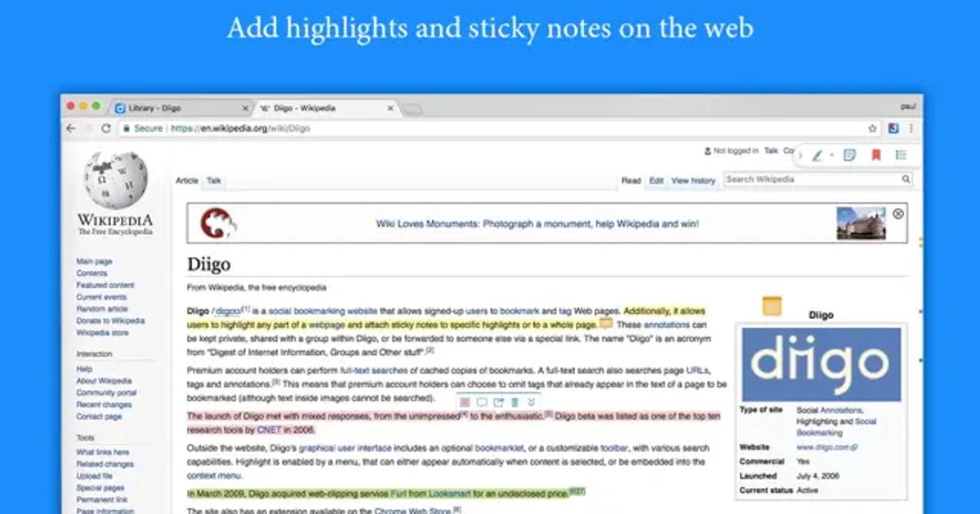The image size is (980, 514).
Task: Open Contents sidebar link
Action: (x=91, y=273)
